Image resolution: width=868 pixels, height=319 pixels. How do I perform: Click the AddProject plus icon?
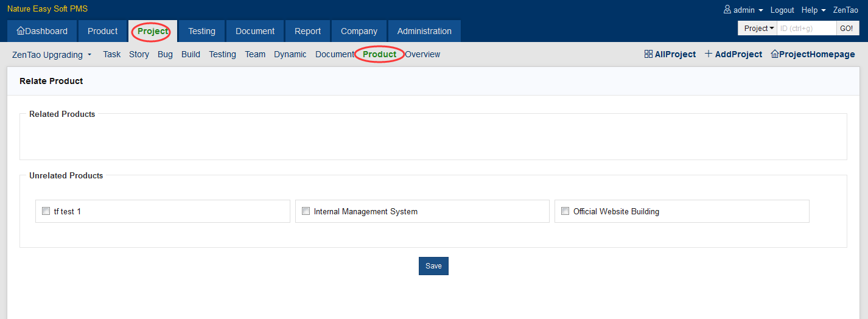pyautogui.click(x=709, y=54)
